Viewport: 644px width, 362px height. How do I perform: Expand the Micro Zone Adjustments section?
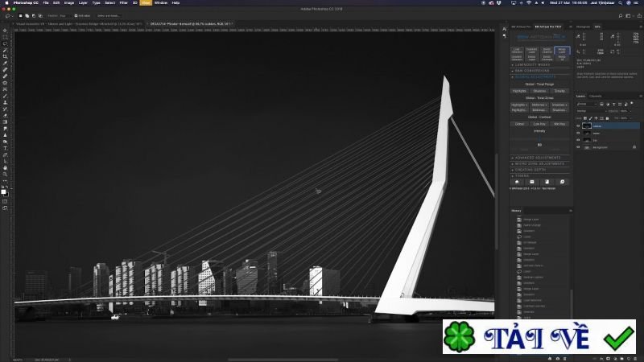[x=539, y=164]
